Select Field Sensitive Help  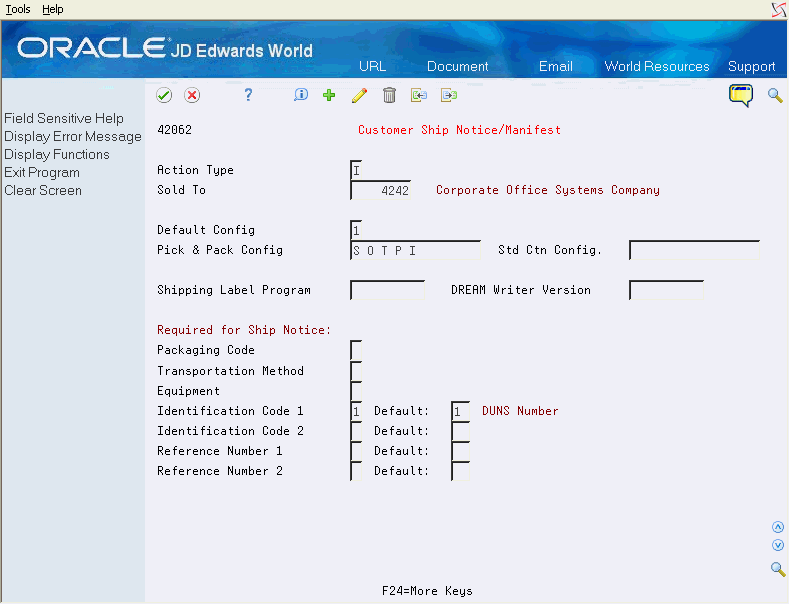click(x=64, y=118)
